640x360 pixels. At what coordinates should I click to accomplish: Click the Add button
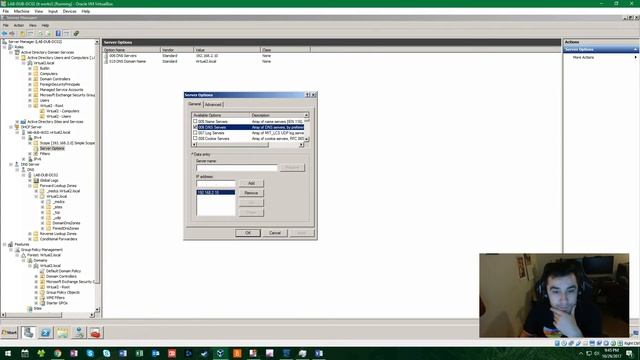click(251, 183)
